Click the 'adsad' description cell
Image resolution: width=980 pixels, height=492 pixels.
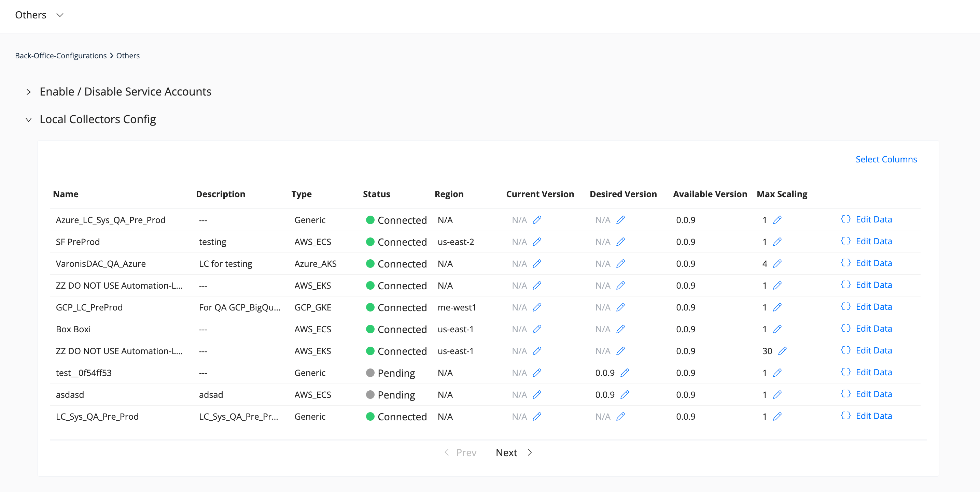click(x=211, y=395)
